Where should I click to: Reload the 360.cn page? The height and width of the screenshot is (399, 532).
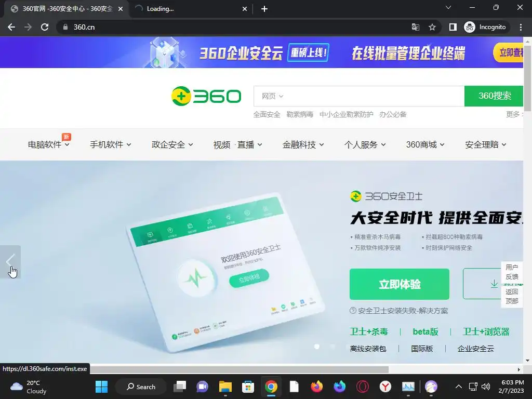click(x=45, y=27)
